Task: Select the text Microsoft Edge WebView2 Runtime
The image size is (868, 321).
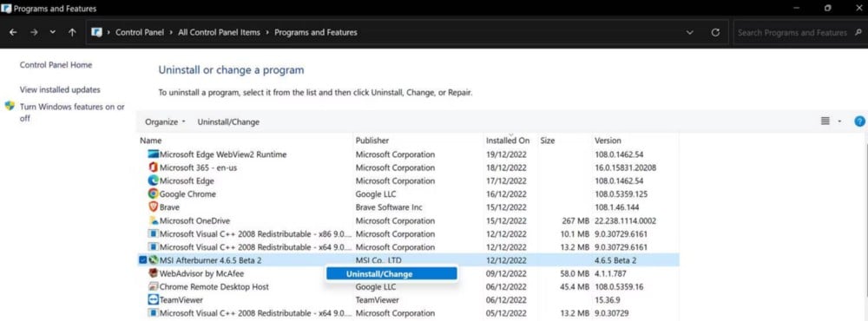Action: pyautogui.click(x=223, y=154)
